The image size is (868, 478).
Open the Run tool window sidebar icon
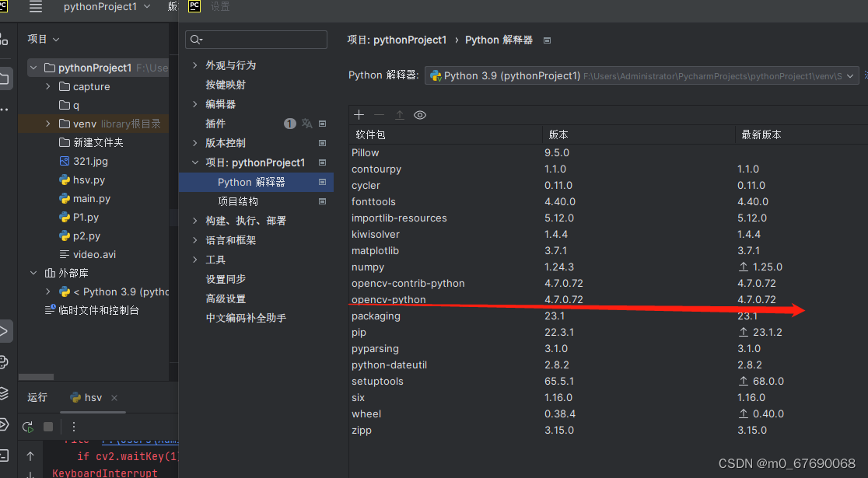[5, 331]
